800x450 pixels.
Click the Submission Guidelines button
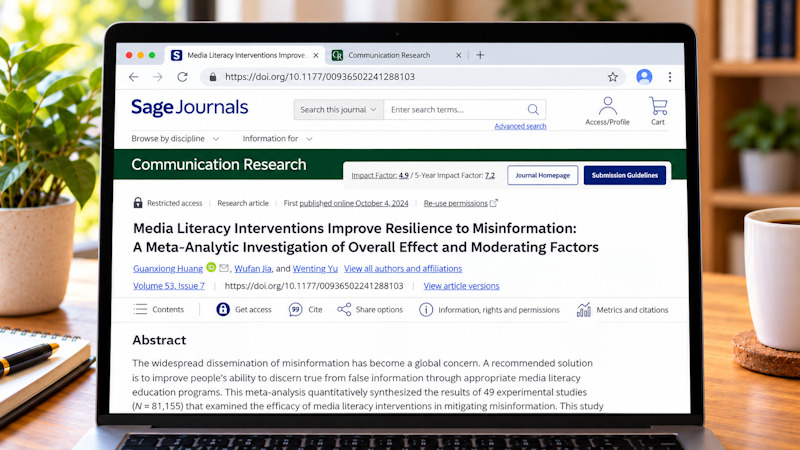pyautogui.click(x=624, y=175)
